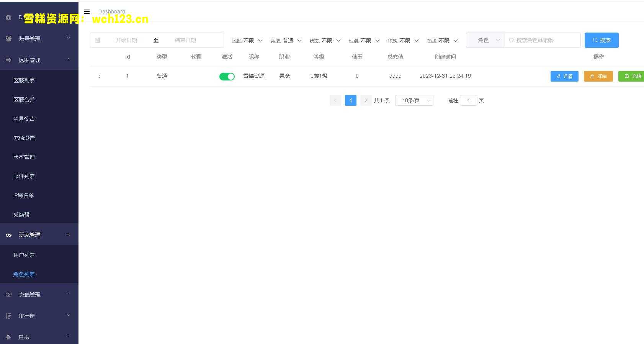Collapse the 玩家管理 menu
The width and height of the screenshot is (644, 344).
pos(39,234)
